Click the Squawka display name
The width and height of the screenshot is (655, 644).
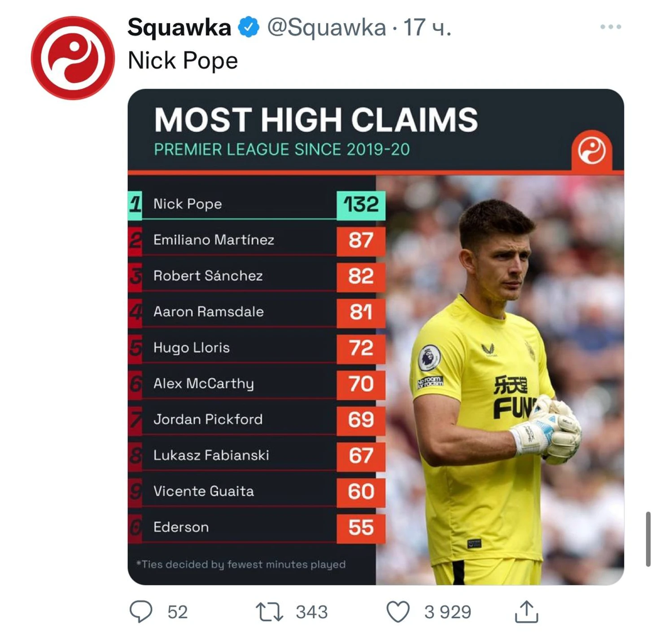pyautogui.click(x=179, y=27)
